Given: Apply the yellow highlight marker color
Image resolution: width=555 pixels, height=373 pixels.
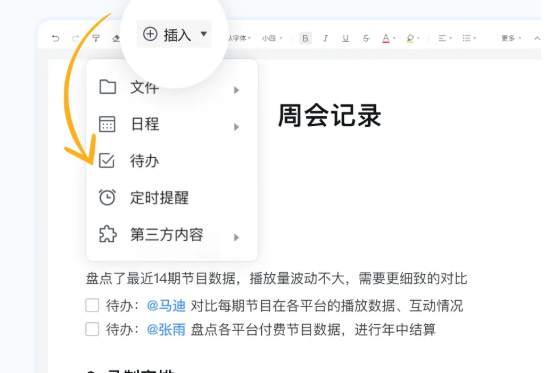Looking at the screenshot, I should click(410, 38).
